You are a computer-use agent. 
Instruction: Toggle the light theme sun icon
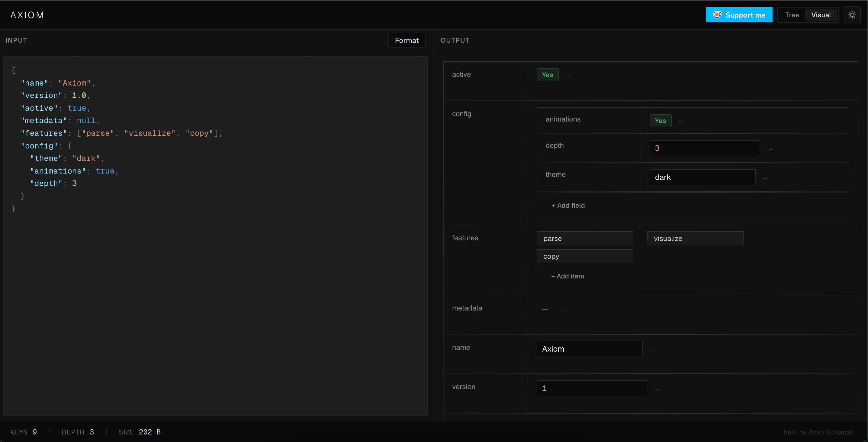pos(852,15)
